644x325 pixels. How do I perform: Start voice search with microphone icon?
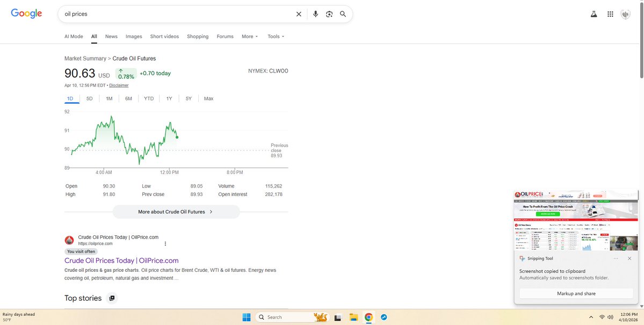click(x=315, y=14)
